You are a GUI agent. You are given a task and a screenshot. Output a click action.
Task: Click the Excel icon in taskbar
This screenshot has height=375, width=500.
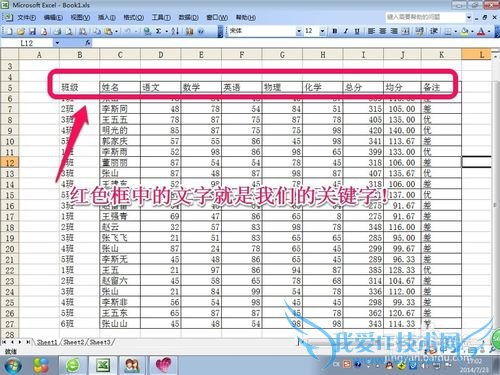(x=103, y=365)
